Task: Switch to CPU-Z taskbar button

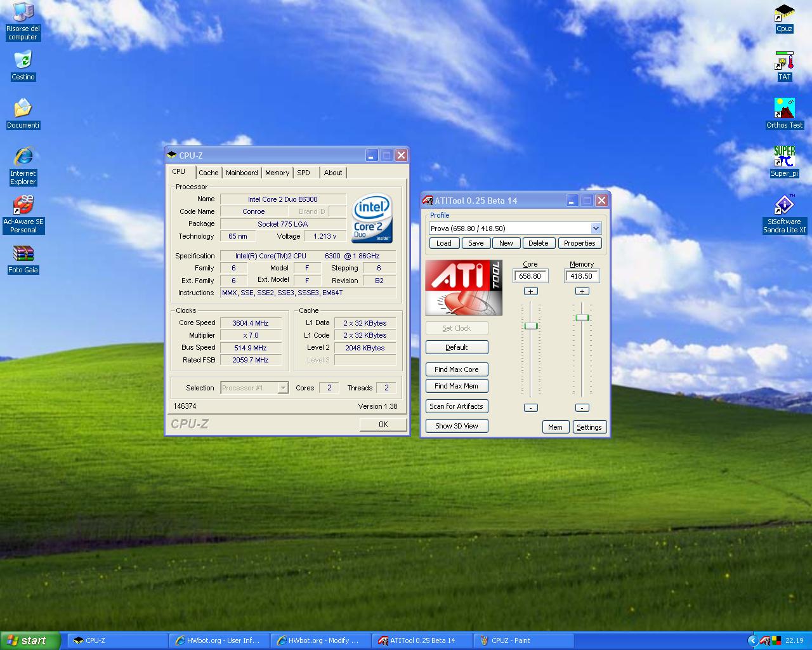Action: (117, 640)
